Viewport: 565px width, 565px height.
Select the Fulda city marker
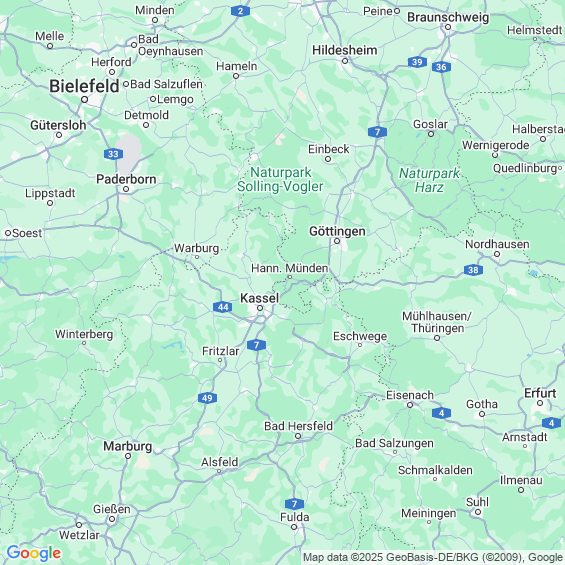pos(294,527)
